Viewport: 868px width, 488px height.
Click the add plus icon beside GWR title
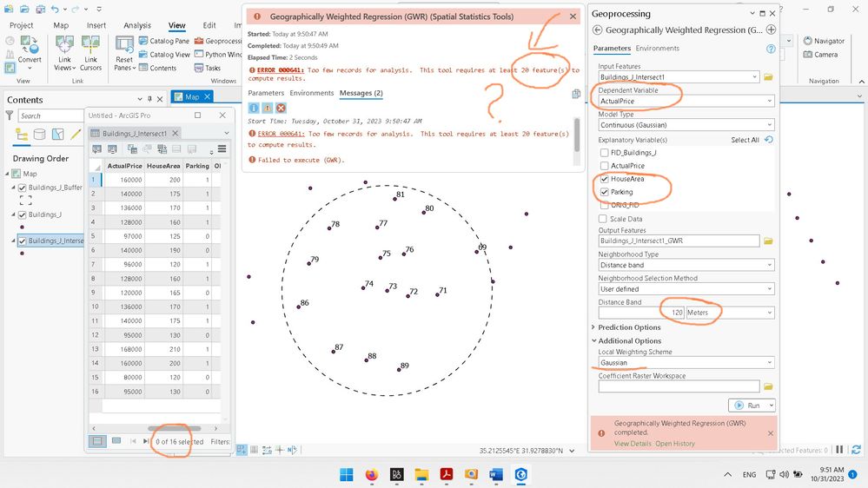772,30
